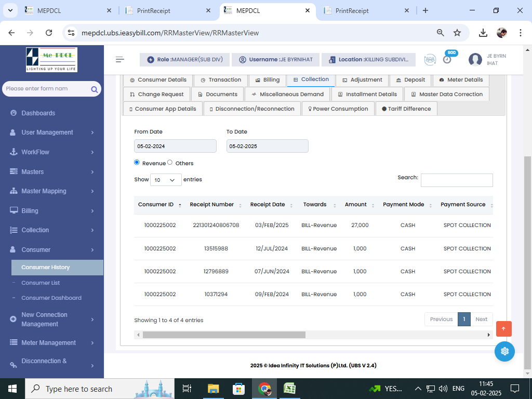Expand Meter Management sidebar menu

(51, 343)
